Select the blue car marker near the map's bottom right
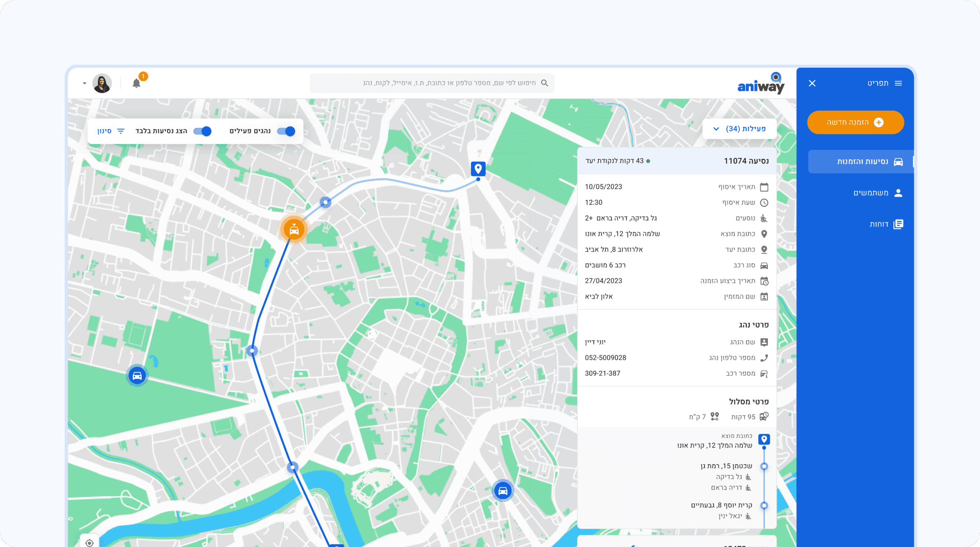980x547 pixels. (x=503, y=491)
